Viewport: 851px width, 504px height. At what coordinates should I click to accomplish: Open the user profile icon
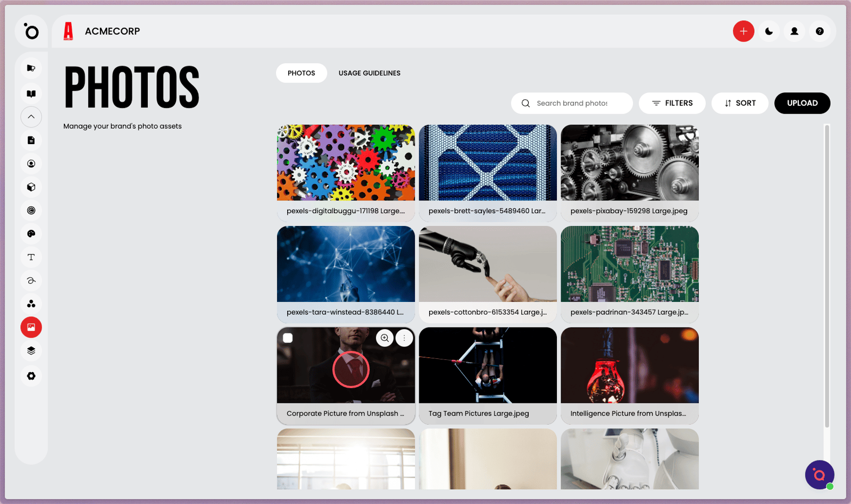click(795, 31)
